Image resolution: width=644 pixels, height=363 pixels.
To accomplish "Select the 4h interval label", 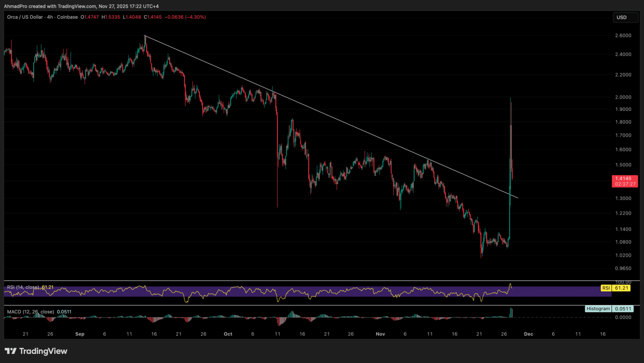I will coord(49,17).
